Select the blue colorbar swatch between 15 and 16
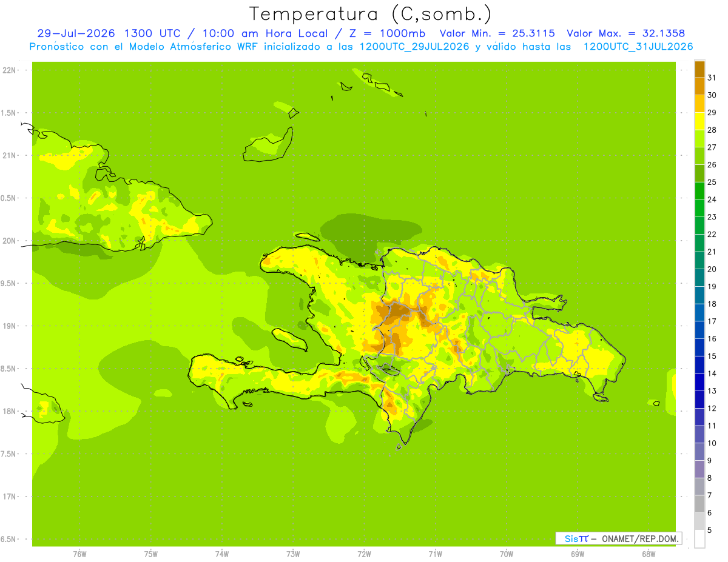The width and height of the screenshot is (728, 562). click(x=699, y=347)
